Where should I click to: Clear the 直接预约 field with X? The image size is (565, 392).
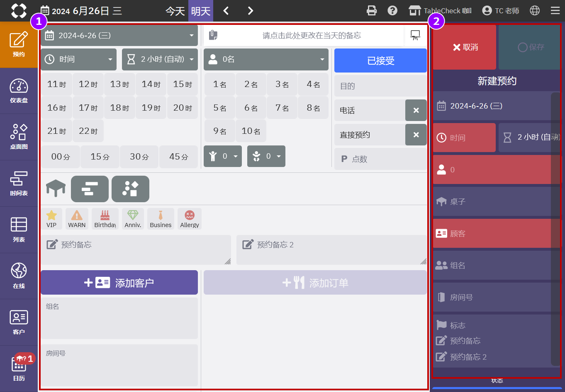(x=416, y=135)
